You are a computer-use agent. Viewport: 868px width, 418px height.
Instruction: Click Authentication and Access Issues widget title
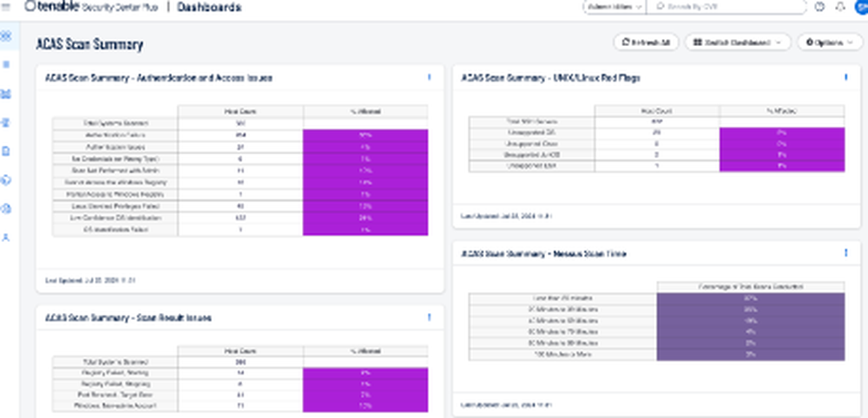[x=159, y=78]
